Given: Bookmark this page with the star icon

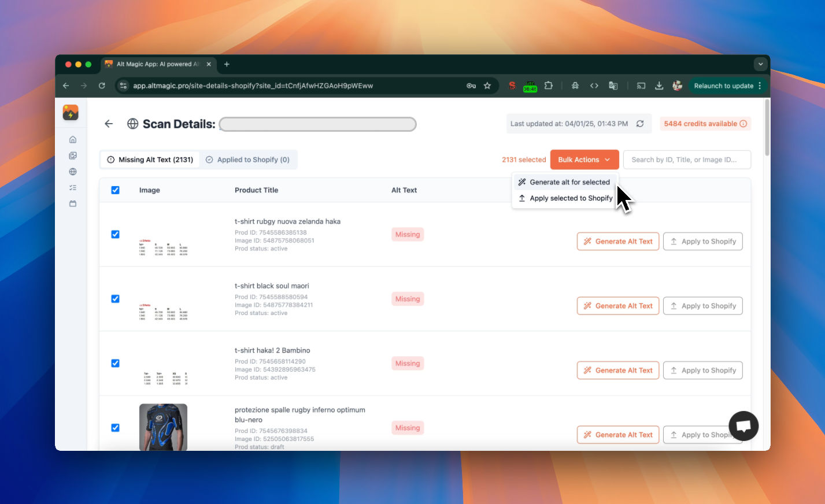Looking at the screenshot, I should pyautogui.click(x=487, y=86).
